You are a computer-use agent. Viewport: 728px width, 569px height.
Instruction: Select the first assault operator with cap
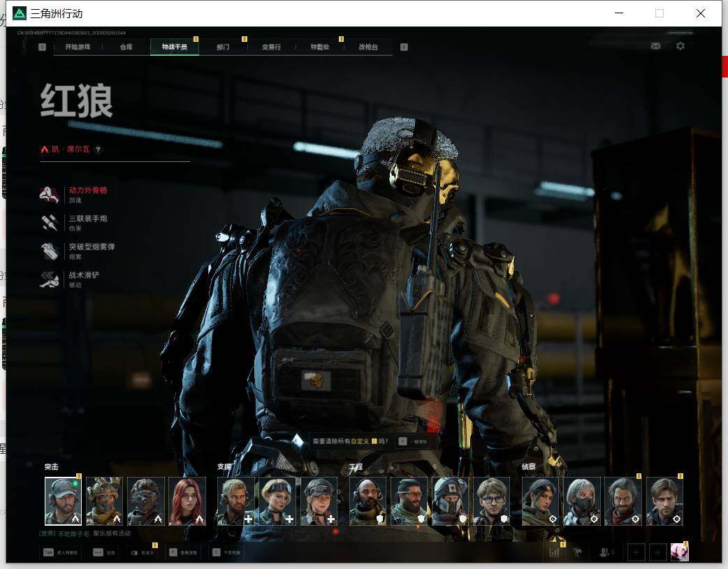(x=63, y=501)
